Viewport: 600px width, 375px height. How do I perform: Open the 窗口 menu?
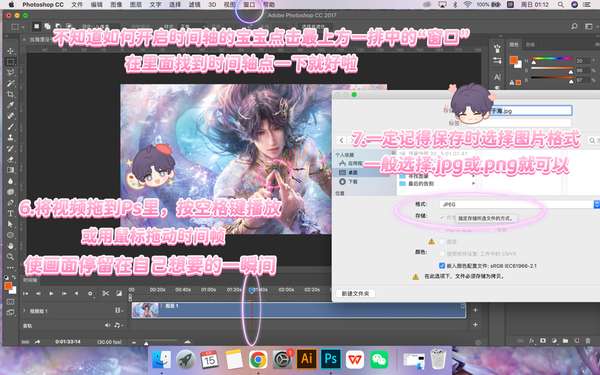[x=249, y=5]
